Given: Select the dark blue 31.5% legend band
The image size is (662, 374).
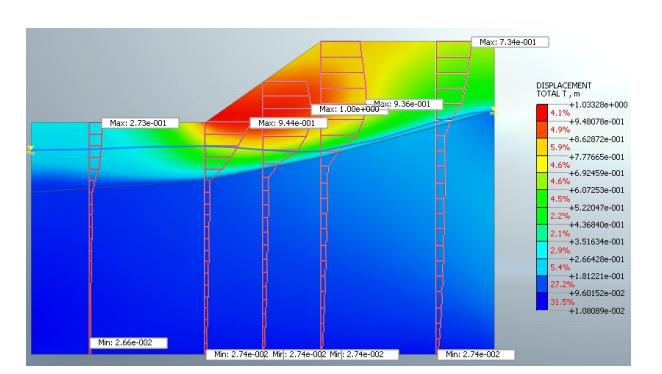Looking at the screenshot, I should point(542,302).
